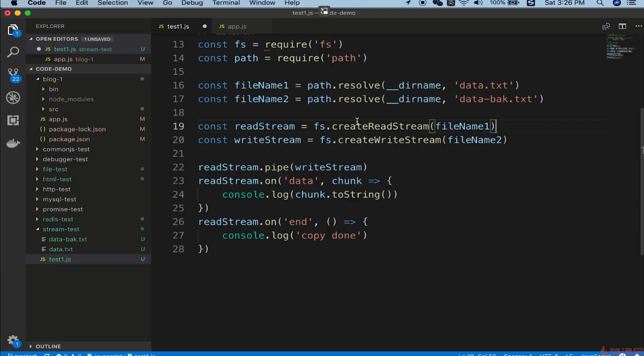Click 'data-bak.txt' string on line 17

[x=496, y=99]
